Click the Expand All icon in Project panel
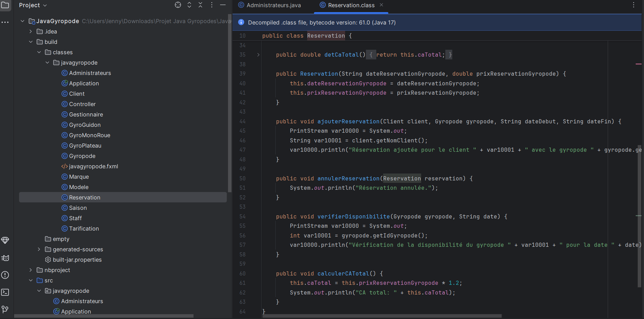The height and width of the screenshot is (319, 644). tap(189, 5)
